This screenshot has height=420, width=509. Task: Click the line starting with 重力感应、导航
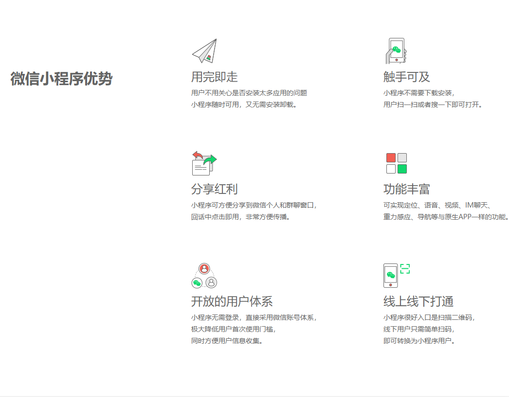tap(445, 217)
